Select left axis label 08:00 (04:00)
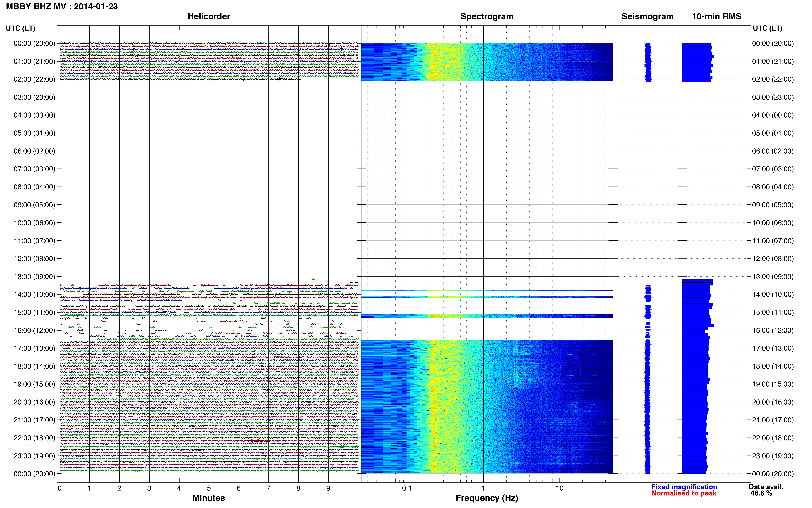The image size is (812, 508). click(x=34, y=187)
